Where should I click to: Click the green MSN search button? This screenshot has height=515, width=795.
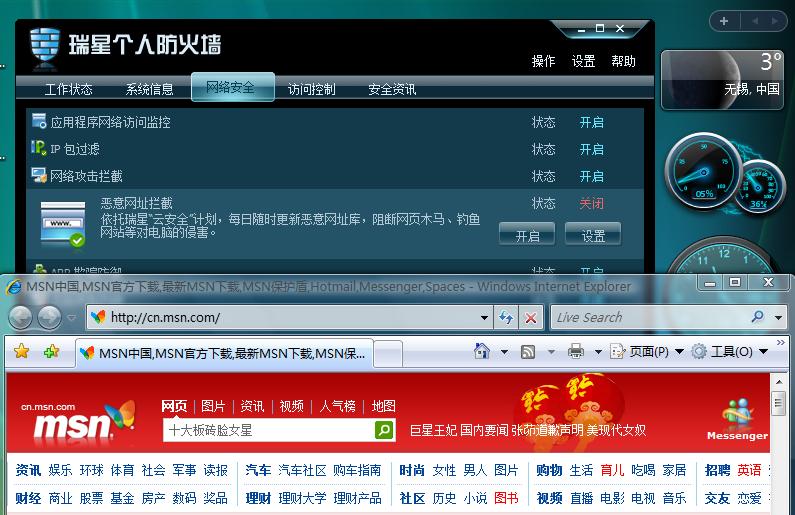click(x=384, y=430)
